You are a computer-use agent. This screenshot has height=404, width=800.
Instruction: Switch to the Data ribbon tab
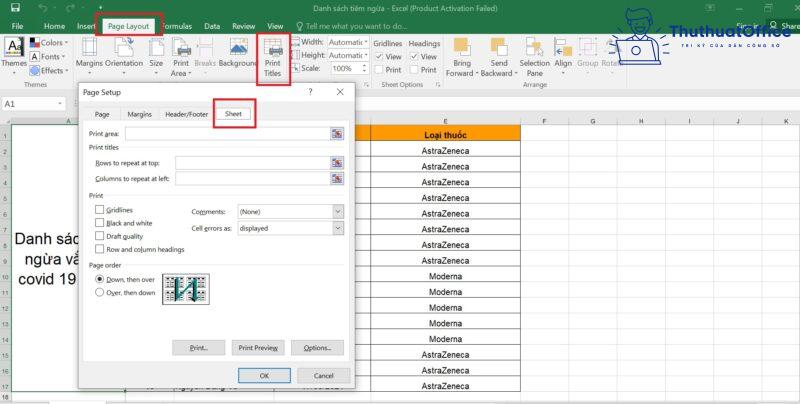212,26
